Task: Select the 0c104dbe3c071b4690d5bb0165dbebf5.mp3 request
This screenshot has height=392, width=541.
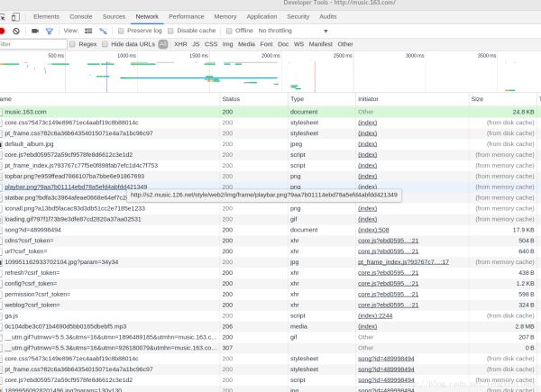Action: 269,326
